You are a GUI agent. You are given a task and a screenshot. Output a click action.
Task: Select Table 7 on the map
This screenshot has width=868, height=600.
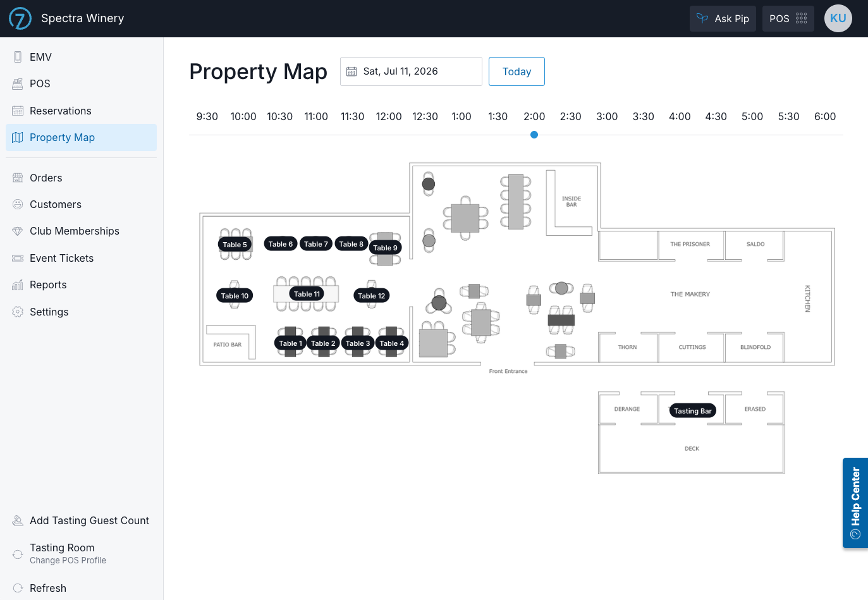pos(316,244)
